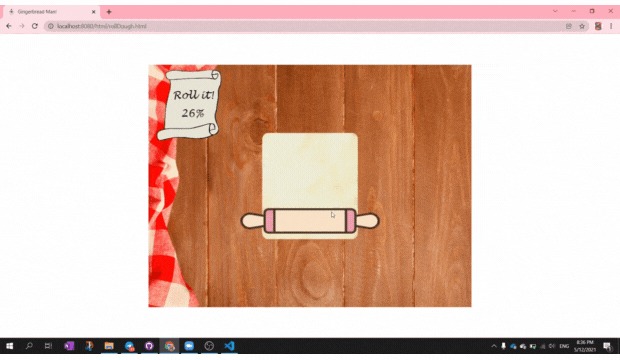620x360 pixels.
Task: Click the browser forward arrow
Action: pos(22,26)
